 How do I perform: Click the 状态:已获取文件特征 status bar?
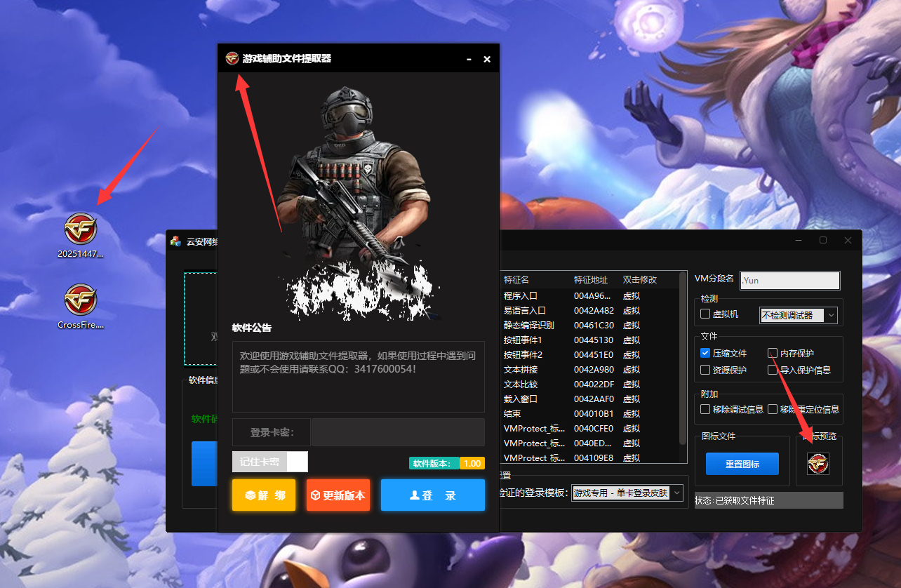pyautogui.click(x=768, y=501)
